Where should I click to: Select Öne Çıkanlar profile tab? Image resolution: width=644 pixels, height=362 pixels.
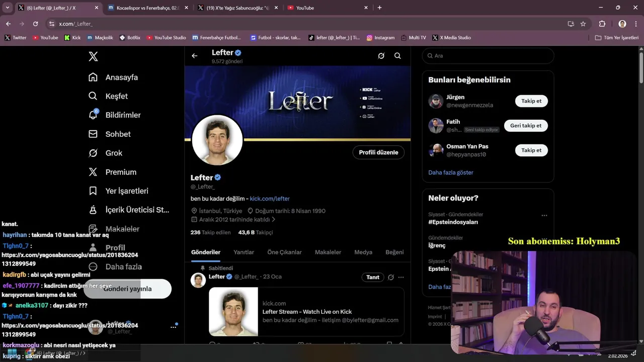[x=284, y=252]
